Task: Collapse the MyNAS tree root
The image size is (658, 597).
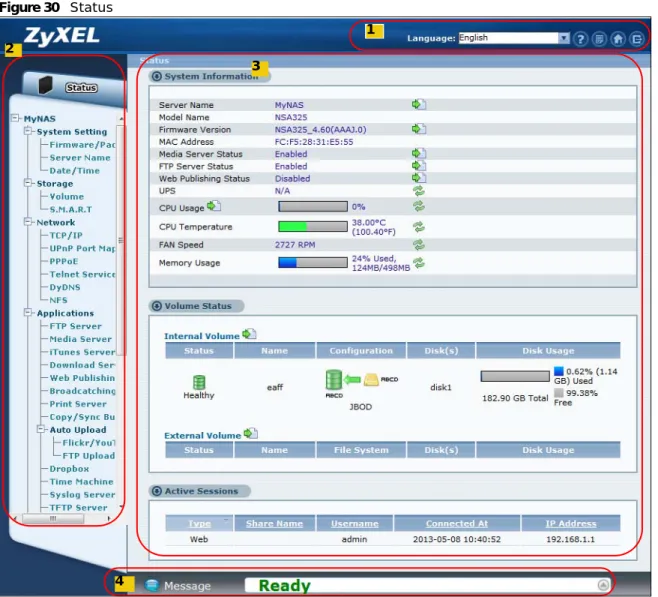Action: click(x=15, y=118)
